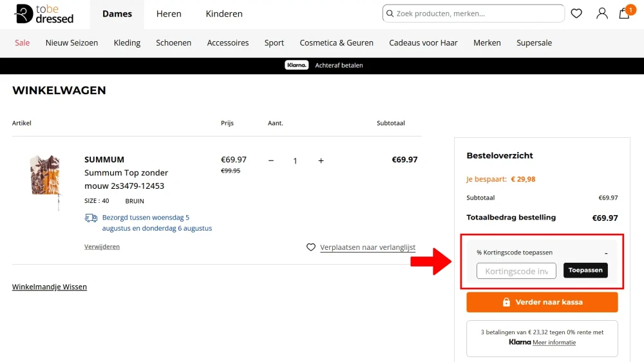Focus the Kortingscode input field

[x=516, y=271]
